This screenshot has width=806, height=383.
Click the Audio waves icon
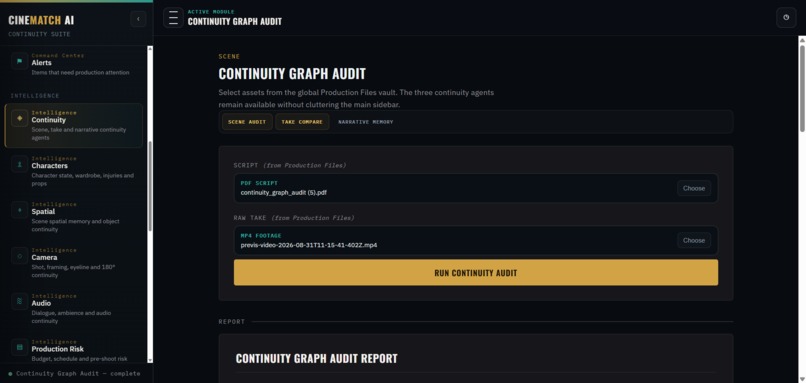(x=20, y=301)
